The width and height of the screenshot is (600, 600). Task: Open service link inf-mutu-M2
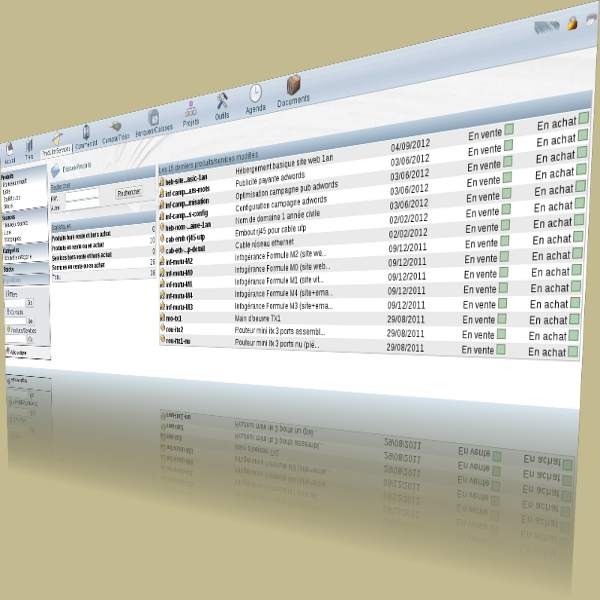(179, 262)
